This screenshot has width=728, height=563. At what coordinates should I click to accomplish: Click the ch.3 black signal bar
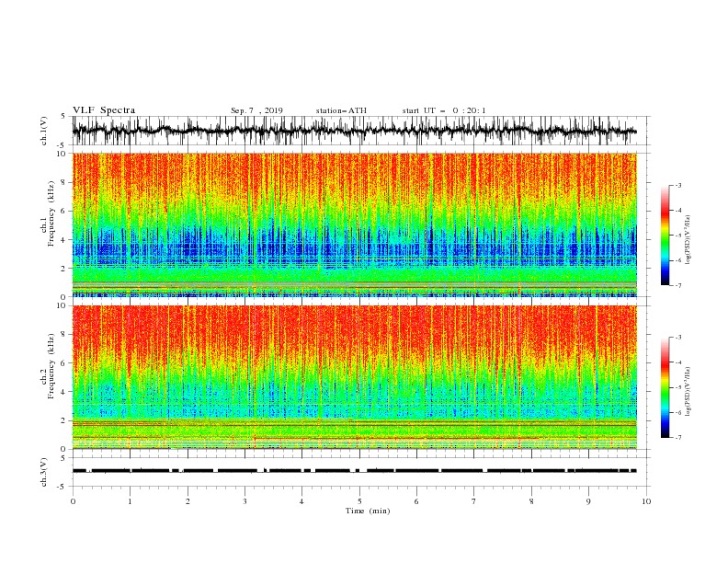coord(354,471)
